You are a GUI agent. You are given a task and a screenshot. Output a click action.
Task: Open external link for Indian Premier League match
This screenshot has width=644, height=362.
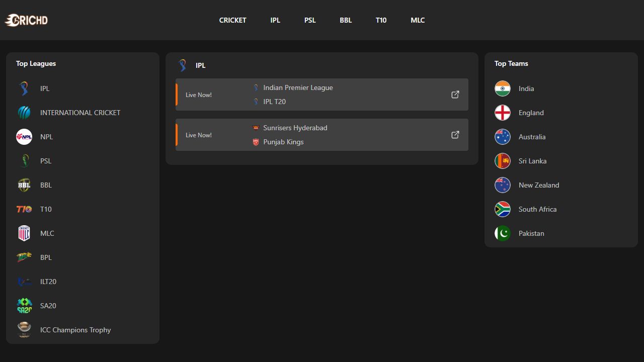pos(455,95)
